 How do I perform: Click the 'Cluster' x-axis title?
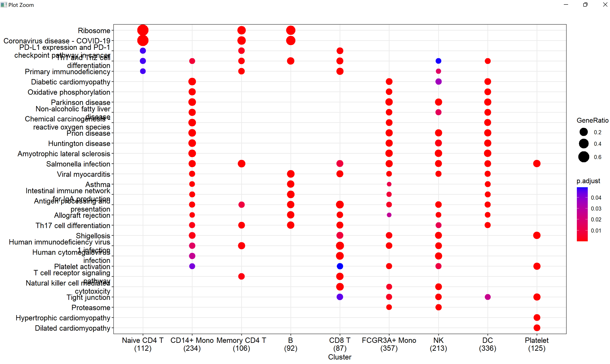[x=340, y=357]
